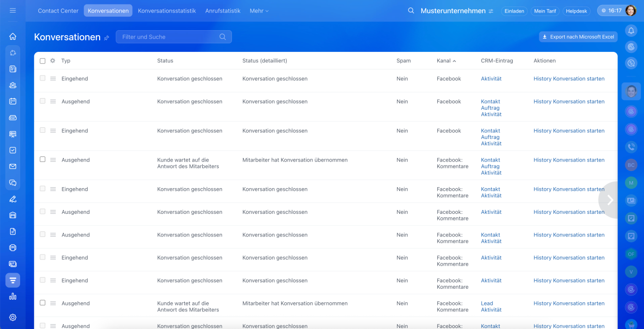Toggle the select-all checkbox in table header

coord(43,61)
